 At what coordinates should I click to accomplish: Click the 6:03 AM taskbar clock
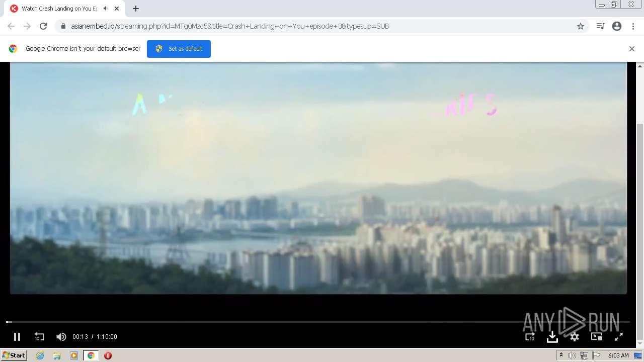tap(618, 355)
